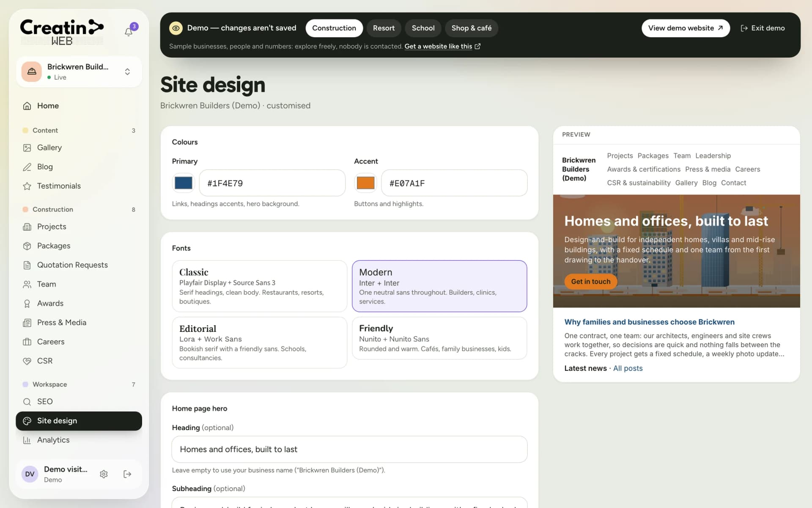This screenshot has height=508, width=812.
Task: Open the Primary colour swatch picker
Action: tap(184, 183)
